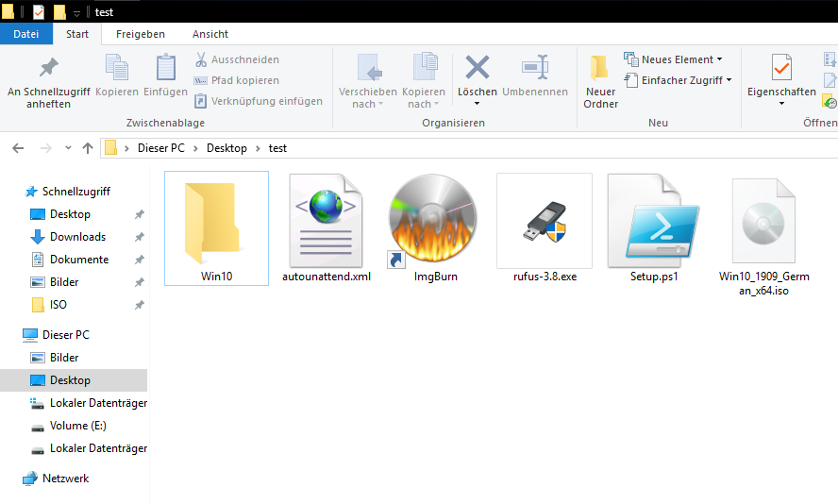
Task: Click the title bar folder icon
Action: (x=8, y=11)
